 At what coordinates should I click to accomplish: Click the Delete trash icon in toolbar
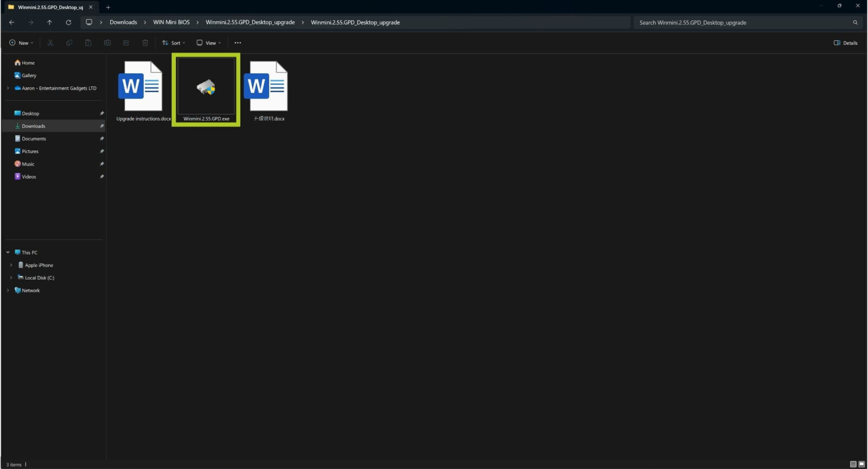145,43
